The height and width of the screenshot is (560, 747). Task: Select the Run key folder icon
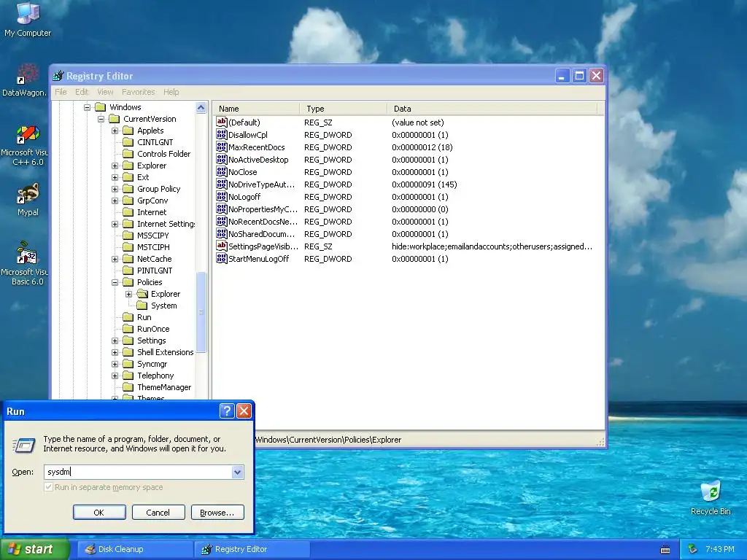(x=128, y=317)
